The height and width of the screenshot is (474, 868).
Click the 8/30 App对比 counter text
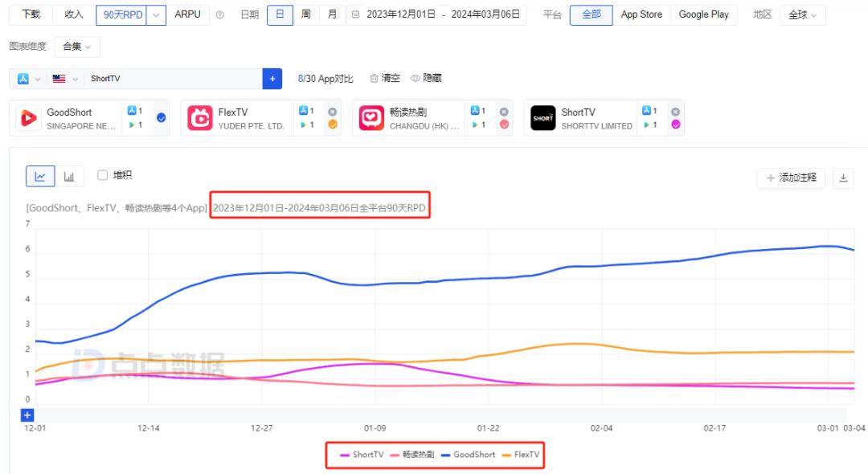tap(325, 79)
